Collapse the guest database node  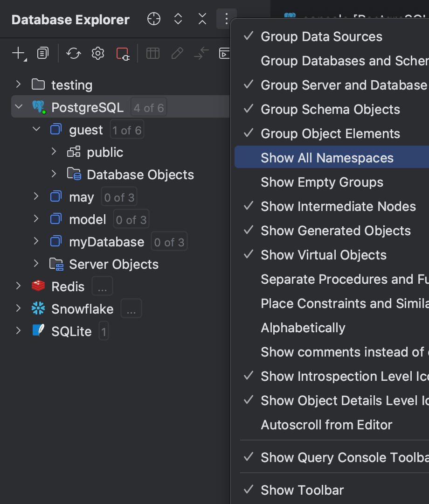36,129
